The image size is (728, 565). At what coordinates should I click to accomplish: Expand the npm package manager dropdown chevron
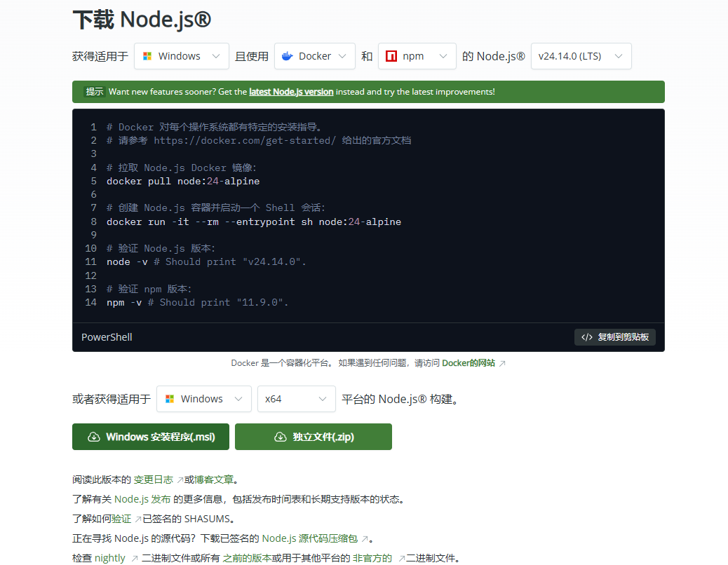click(443, 56)
